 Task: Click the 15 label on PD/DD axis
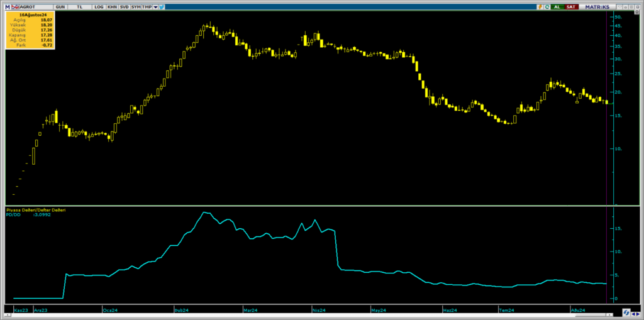pos(619,229)
